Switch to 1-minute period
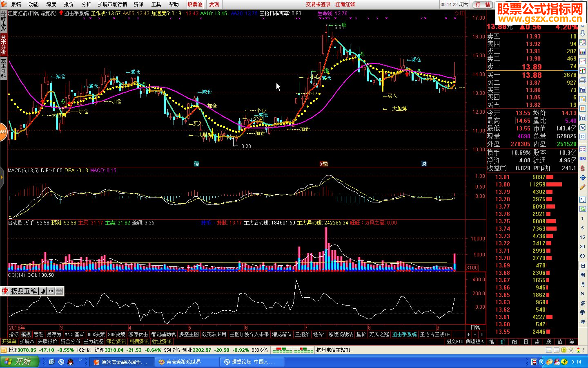 [583, 219]
